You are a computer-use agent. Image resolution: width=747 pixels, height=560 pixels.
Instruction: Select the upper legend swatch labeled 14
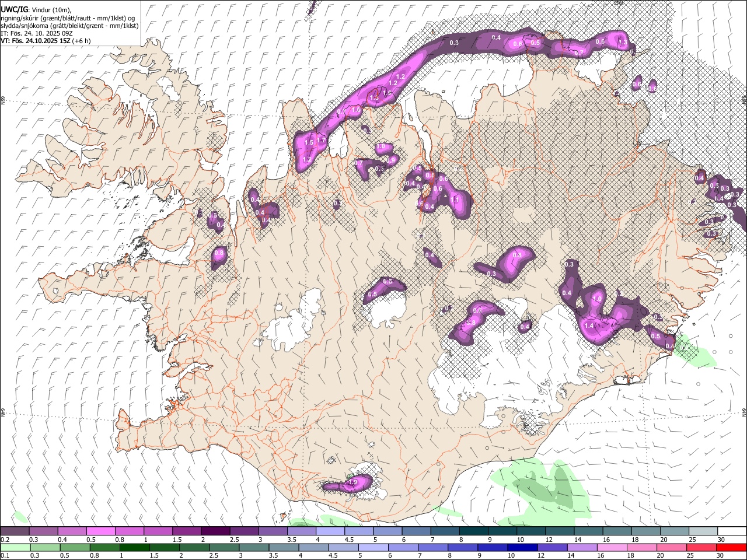[x=588, y=531]
